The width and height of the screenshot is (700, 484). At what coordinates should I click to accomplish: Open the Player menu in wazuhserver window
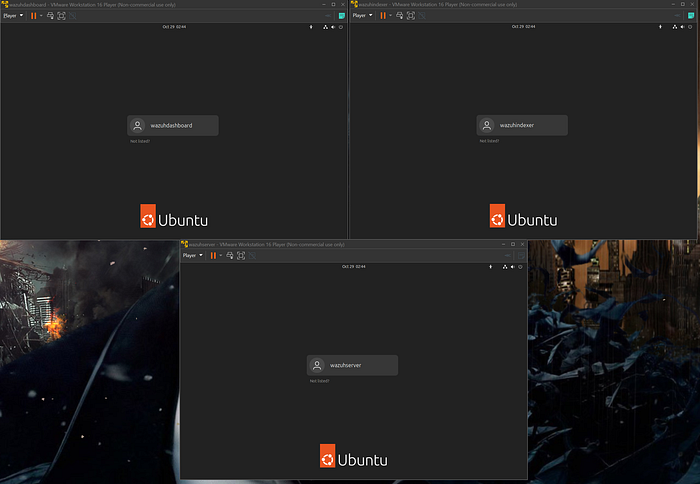tap(193, 255)
